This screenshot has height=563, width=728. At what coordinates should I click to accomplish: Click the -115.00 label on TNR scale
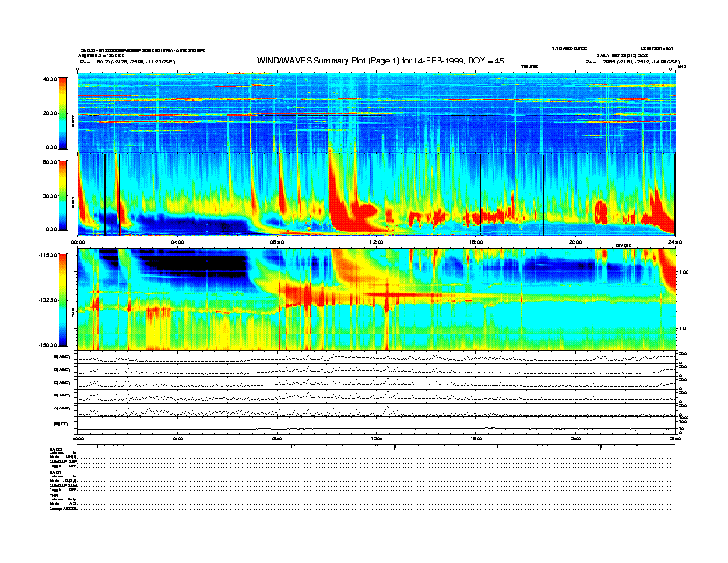coord(49,255)
